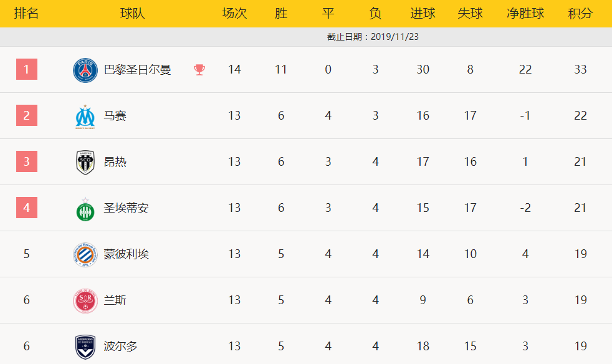Click the trophy icon beside 巴黎圣日尔曼
This screenshot has height=364, width=612.
(199, 70)
